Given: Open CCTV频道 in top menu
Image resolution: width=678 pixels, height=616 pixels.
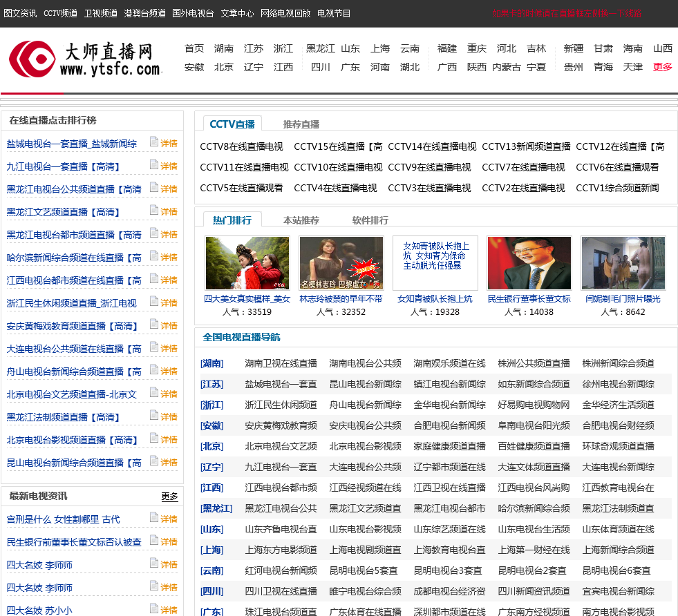Looking at the screenshot, I should [x=61, y=13].
